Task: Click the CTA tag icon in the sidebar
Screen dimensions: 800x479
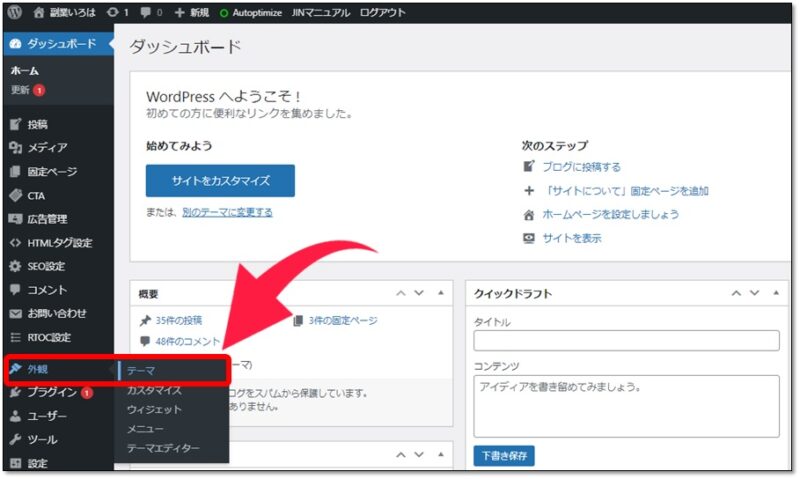Action: [x=15, y=195]
